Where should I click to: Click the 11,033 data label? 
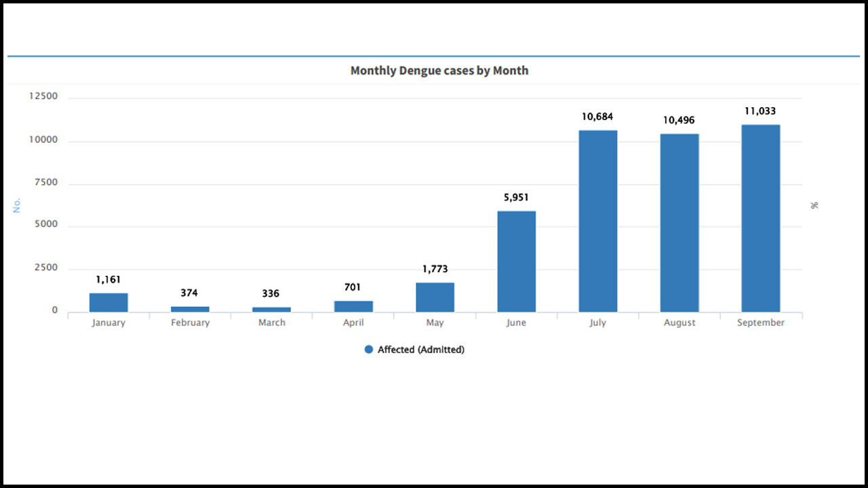pos(760,111)
